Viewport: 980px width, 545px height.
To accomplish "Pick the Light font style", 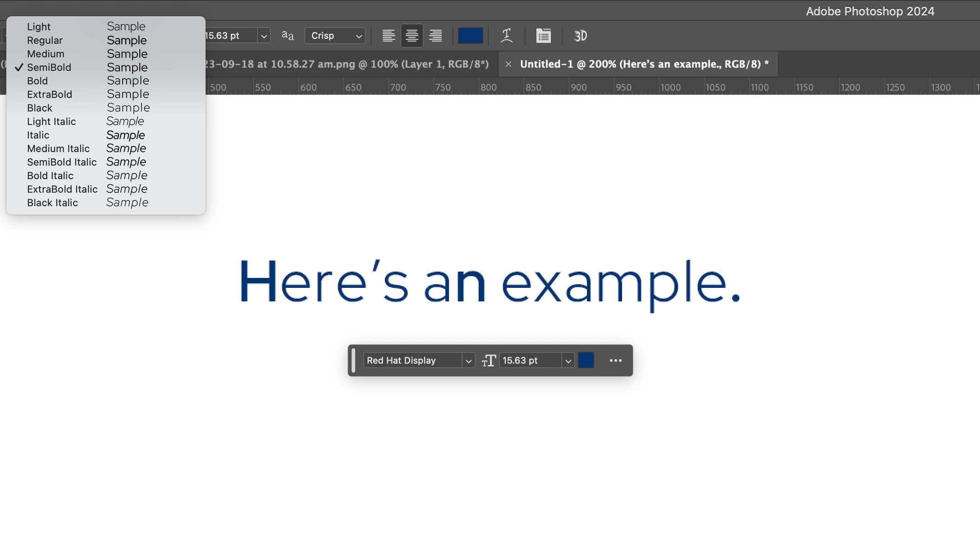I will 39,27.
